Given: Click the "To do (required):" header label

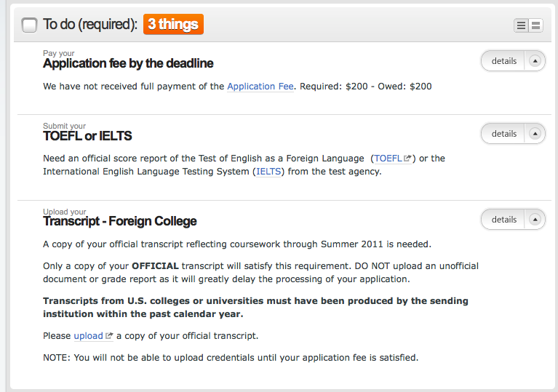Looking at the screenshot, I should coord(90,25).
